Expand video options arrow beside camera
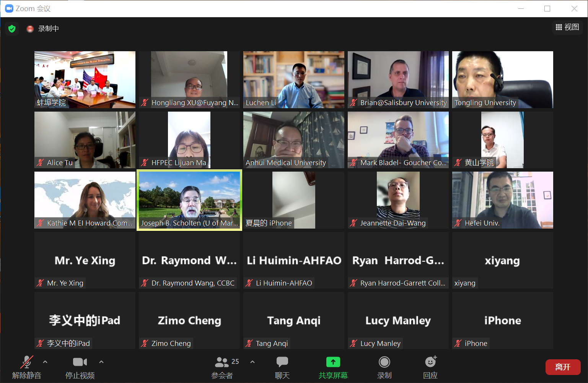This screenshot has height=383, width=588. pyautogui.click(x=101, y=362)
